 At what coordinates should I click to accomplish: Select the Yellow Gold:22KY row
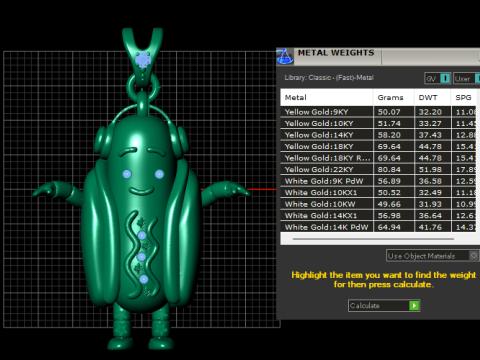tap(378, 169)
